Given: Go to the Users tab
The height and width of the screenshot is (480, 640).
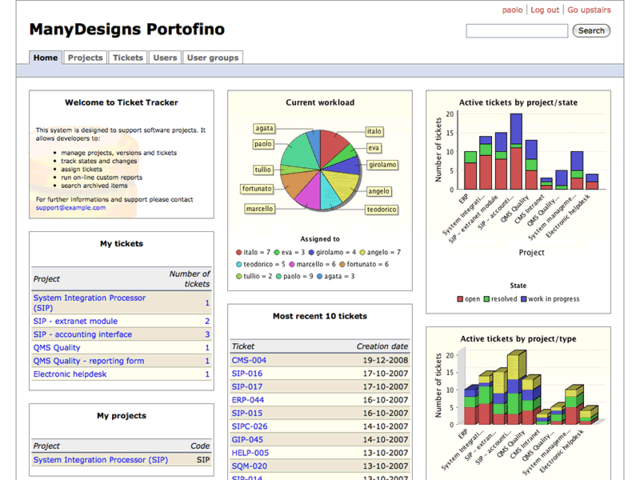Looking at the screenshot, I should [165, 58].
